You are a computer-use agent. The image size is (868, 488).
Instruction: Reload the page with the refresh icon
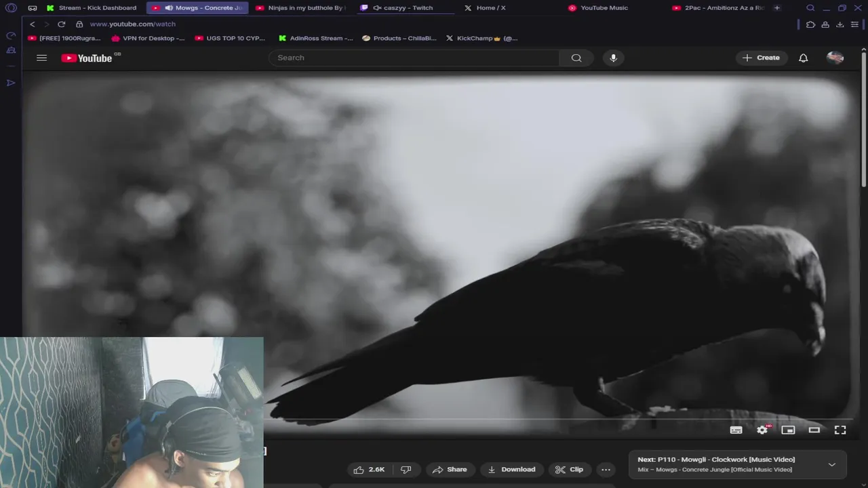61,24
